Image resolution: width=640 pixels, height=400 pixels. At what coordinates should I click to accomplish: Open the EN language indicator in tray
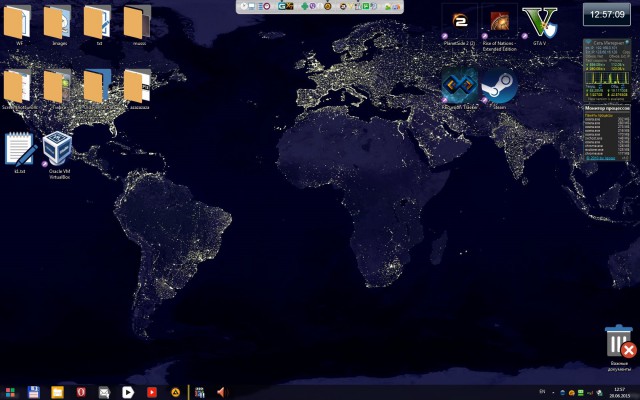pos(542,391)
